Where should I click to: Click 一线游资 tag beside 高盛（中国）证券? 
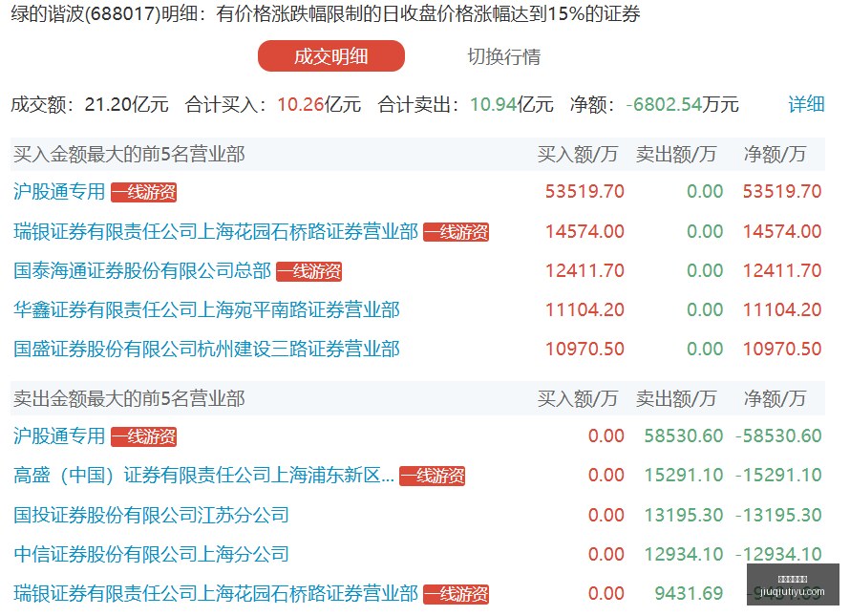[432, 477]
